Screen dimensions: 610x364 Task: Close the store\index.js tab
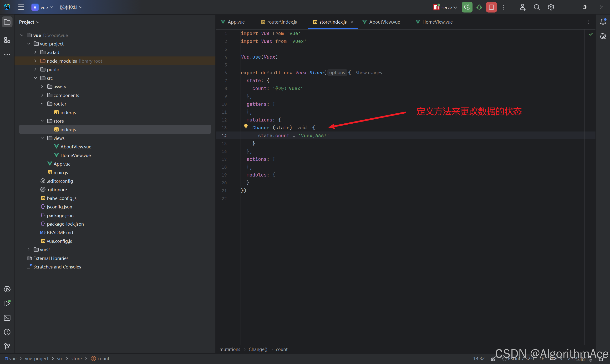[x=352, y=22]
